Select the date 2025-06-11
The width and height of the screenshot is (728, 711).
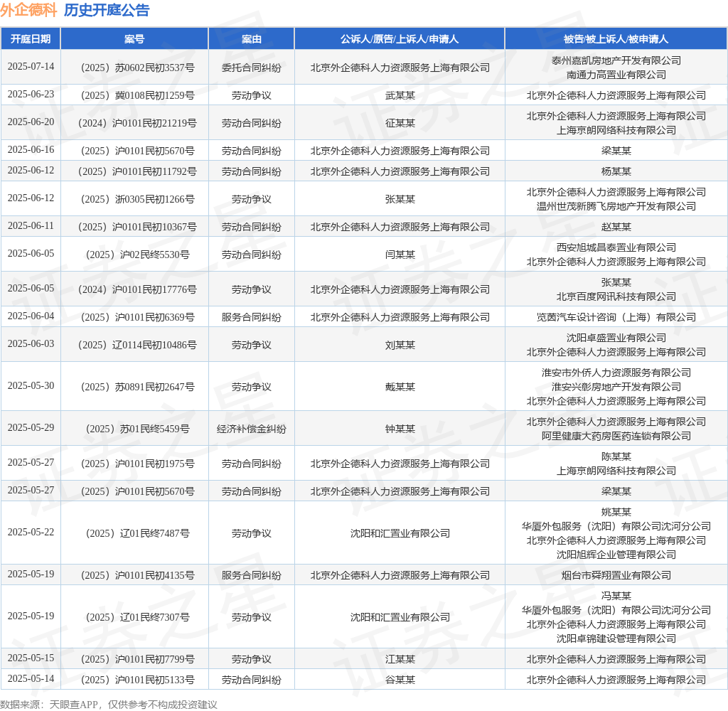pos(31,225)
